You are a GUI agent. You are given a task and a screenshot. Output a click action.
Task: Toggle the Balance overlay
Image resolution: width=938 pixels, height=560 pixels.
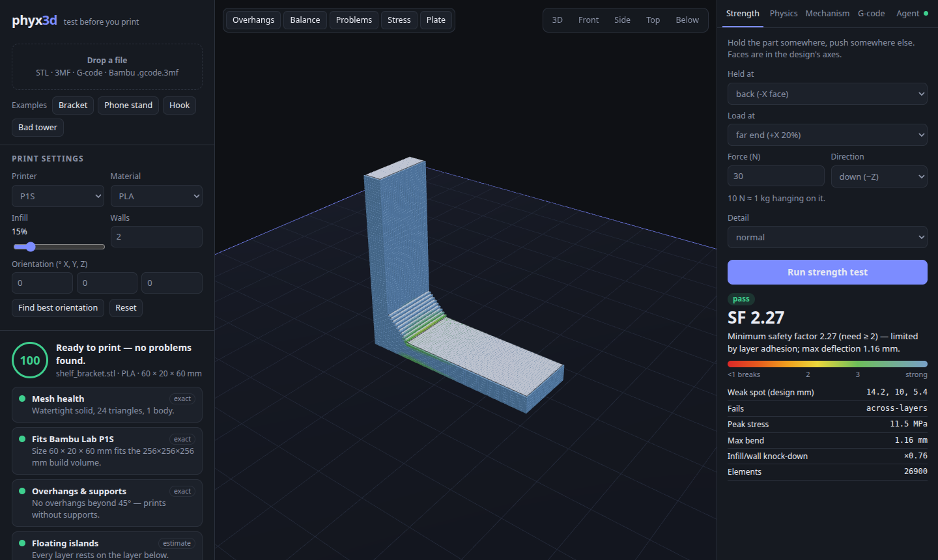305,20
